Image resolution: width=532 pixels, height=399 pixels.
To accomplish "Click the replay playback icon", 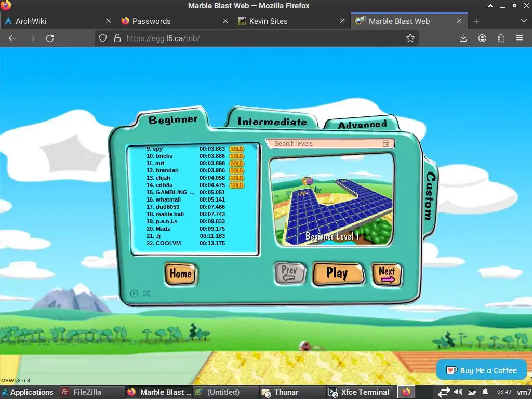I will [134, 294].
